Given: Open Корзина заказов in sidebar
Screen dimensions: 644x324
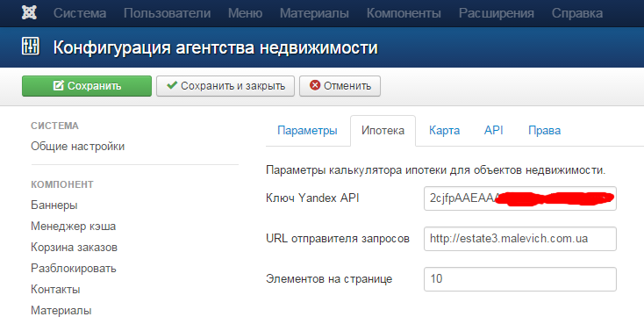Looking at the screenshot, I should pos(74,247).
